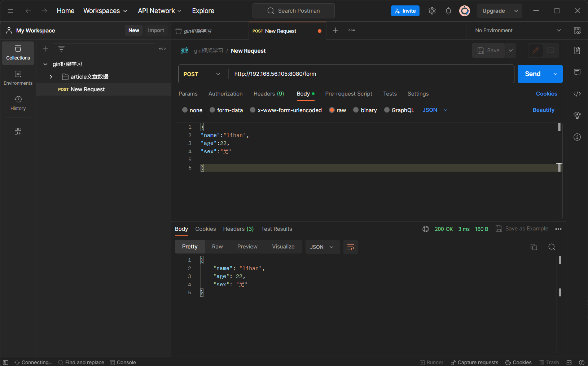Open the Upgrade dropdown arrow
This screenshot has width=588, height=366.
point(516,11)
